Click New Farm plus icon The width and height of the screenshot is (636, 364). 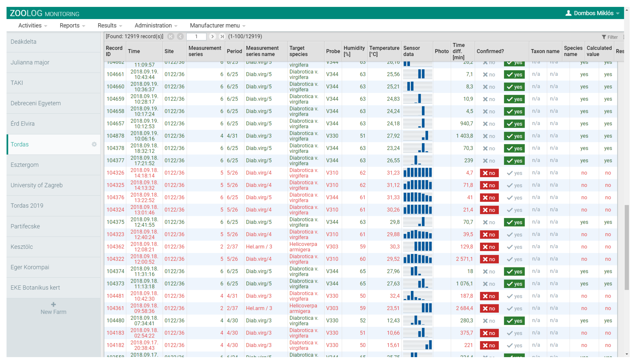(x=53, y=304)
